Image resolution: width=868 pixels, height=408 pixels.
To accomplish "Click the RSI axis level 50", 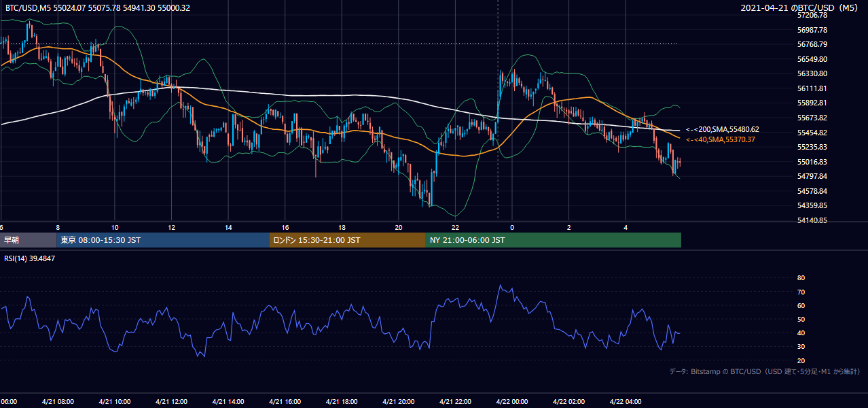I will [x=801, y=319].
